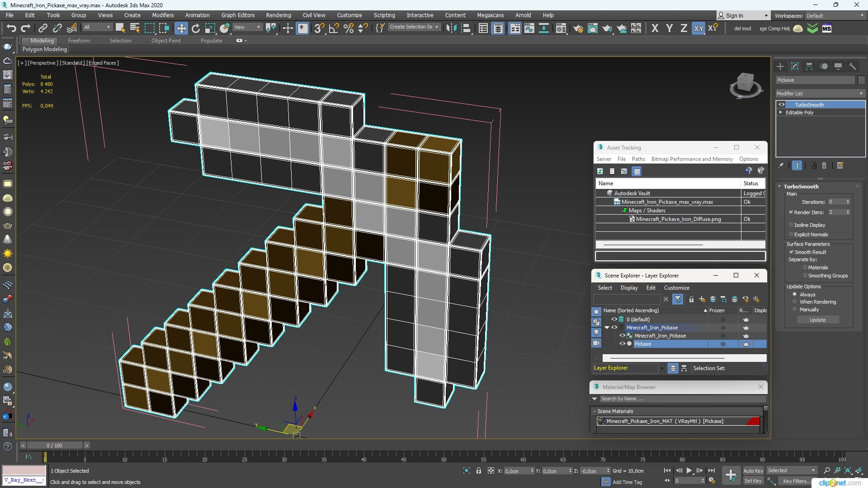Viewport: 868px width, 488px height.
Task: Click the Auto Key button
Action: (x=753, y=470)
